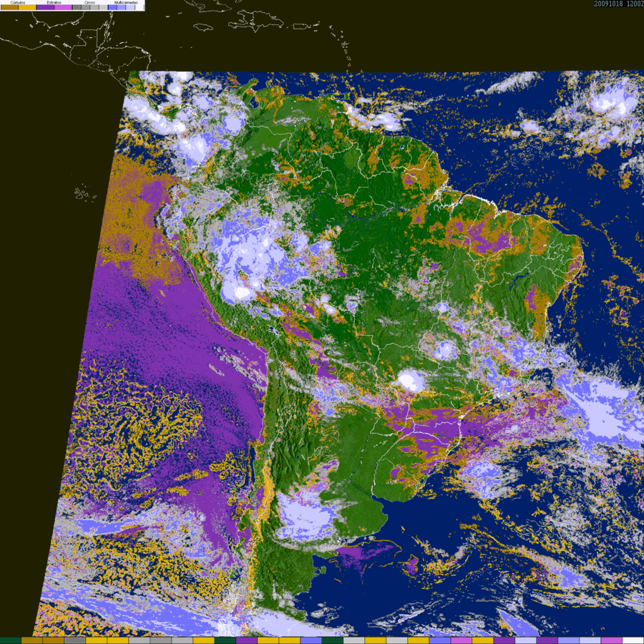
Task: Select the lightest gray Cirros legend swatch
Action: click(103, 7)
